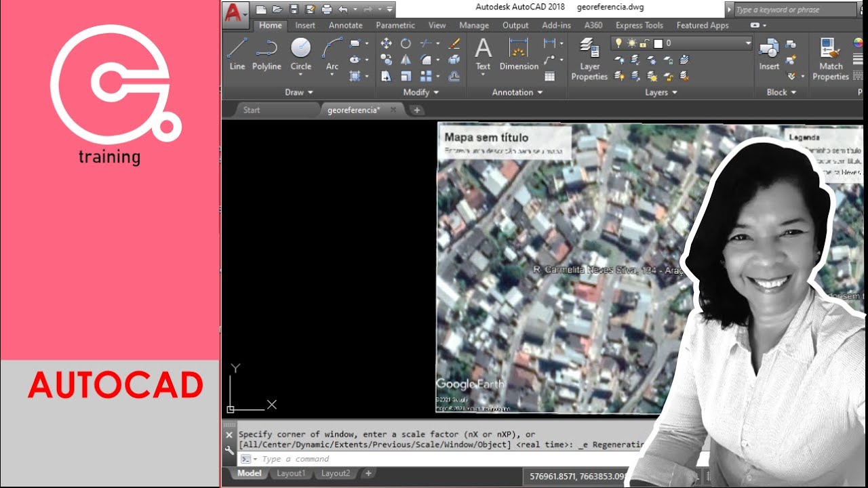Toggle the ribbon minimize button
The image size is (868, 488).
click(754, 25)
